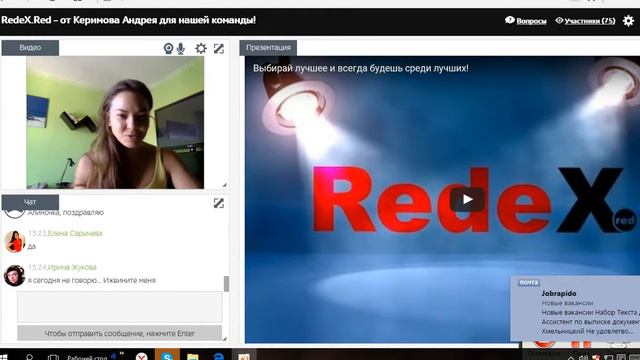Click the Рабочий стол toolbar on taskbar
640x360 pixels.
click(87, 358)
